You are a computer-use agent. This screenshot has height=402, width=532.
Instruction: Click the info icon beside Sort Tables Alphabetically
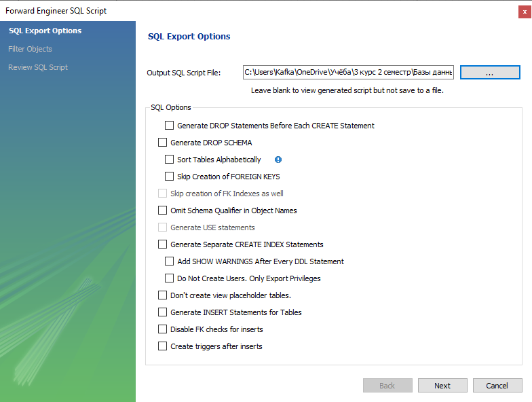tap(278, 160)
